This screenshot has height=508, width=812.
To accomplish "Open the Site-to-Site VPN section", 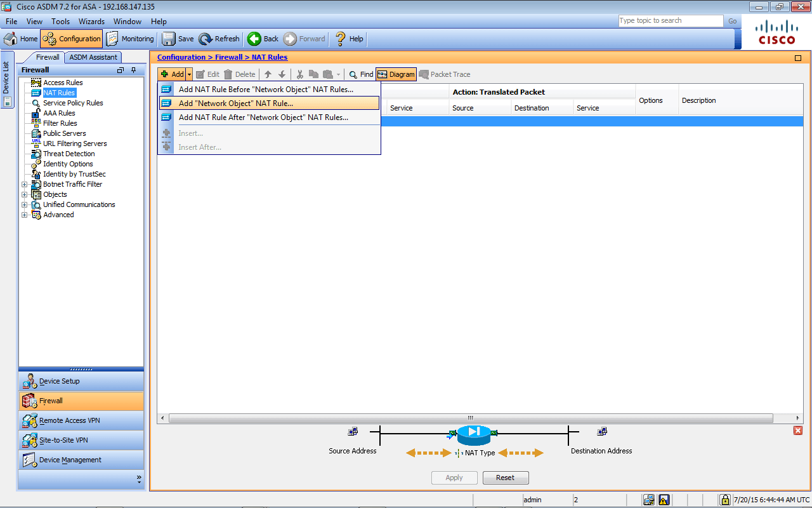I will 81,440.
